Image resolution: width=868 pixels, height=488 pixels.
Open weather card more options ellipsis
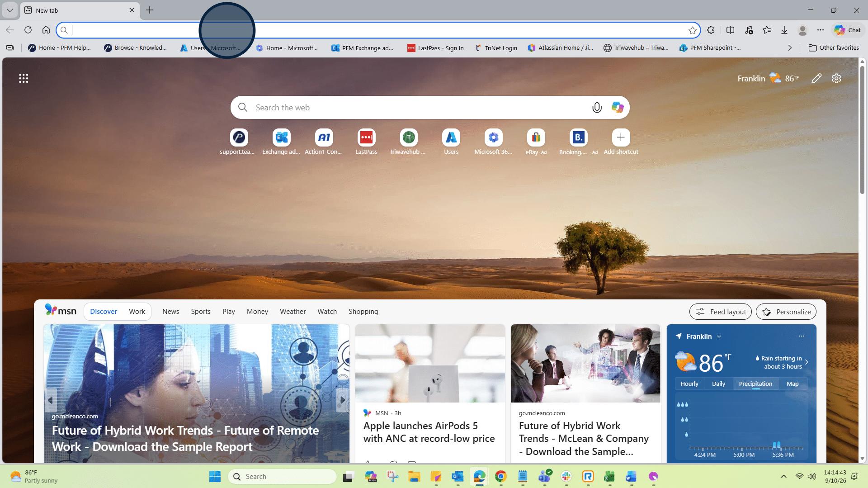(x=802, y=336)
